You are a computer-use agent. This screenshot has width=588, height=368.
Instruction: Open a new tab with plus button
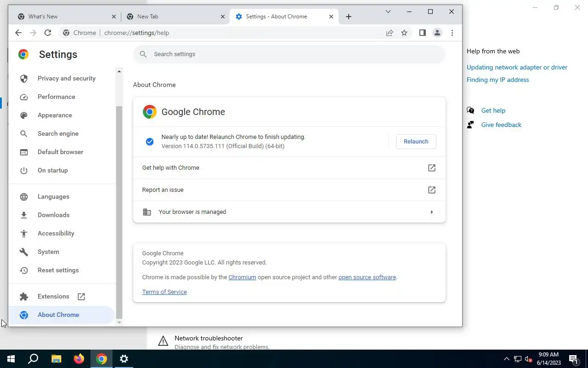coord(349,17)
